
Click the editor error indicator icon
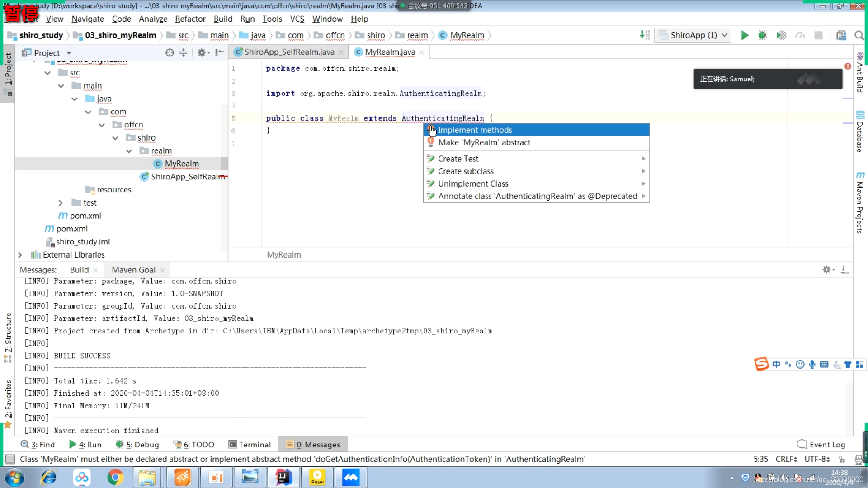tap(848, 66)
